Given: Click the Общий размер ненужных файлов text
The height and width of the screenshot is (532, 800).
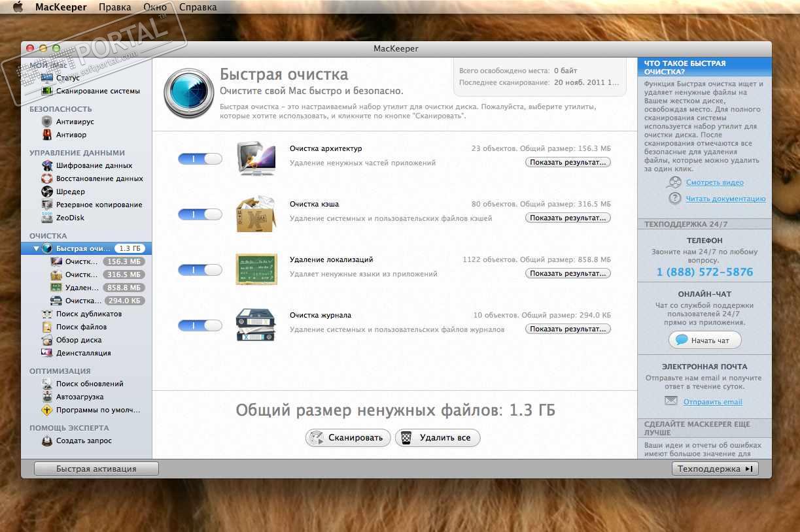Looking at the screenshot, I should point(395,410).
